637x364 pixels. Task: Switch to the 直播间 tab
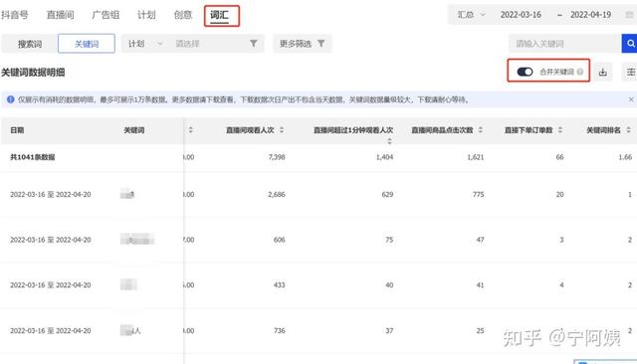coord(60,15)
